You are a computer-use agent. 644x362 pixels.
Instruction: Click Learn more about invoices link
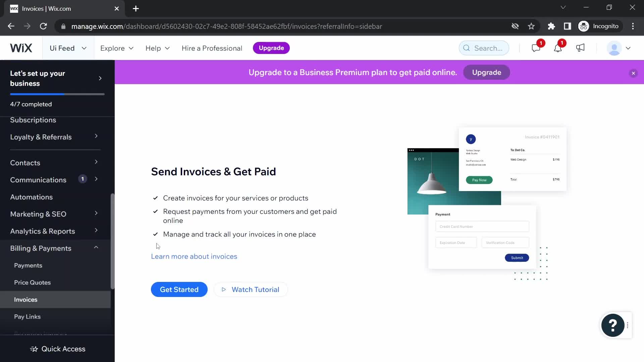pyautogui.click(x=194, y=257)
